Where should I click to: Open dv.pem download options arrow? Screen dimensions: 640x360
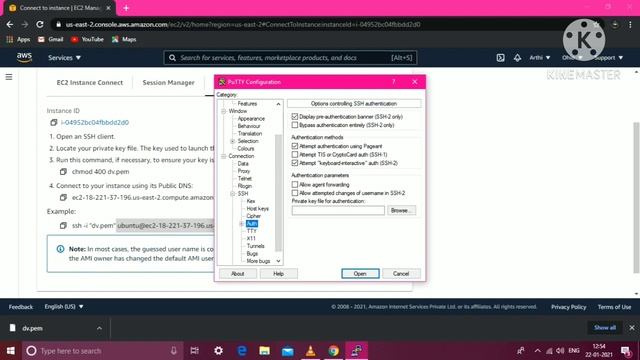(x=99, y=328)
